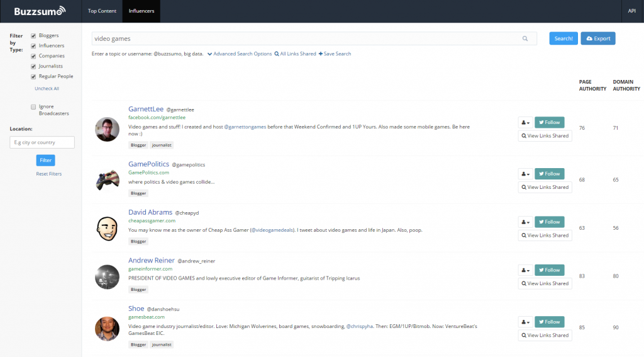The height and width of the screenshot is (357, 644).
Task: View links shared by Shoe
Action: pyautogui.click(x=545, y=335)
